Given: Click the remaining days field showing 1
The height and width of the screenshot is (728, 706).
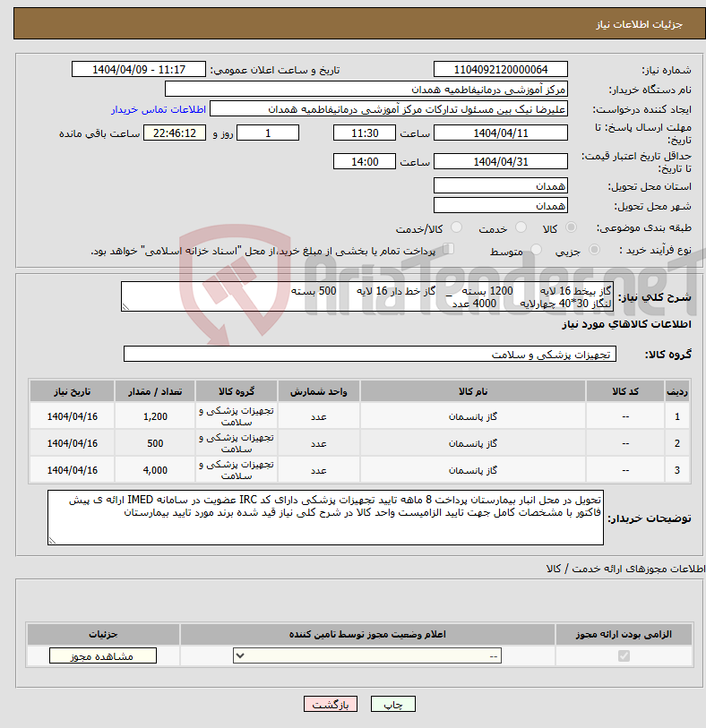Looking at the screenshot, I should point(268,133).
